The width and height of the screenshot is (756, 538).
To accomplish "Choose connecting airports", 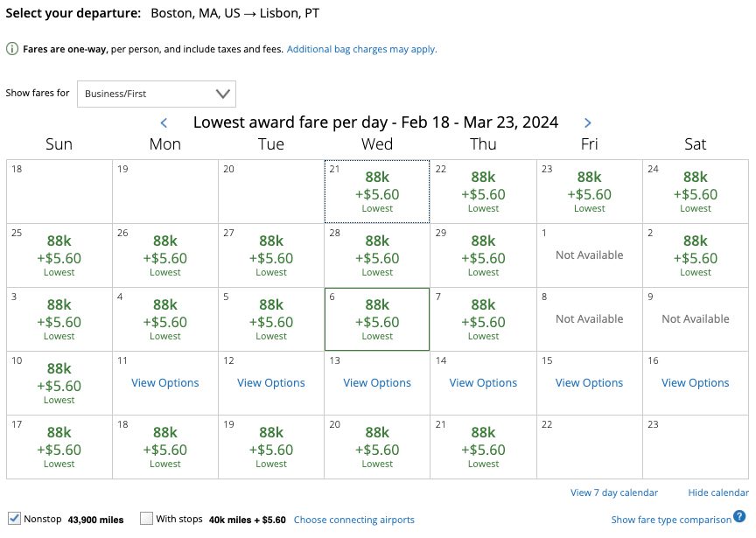I will [353, 520].
